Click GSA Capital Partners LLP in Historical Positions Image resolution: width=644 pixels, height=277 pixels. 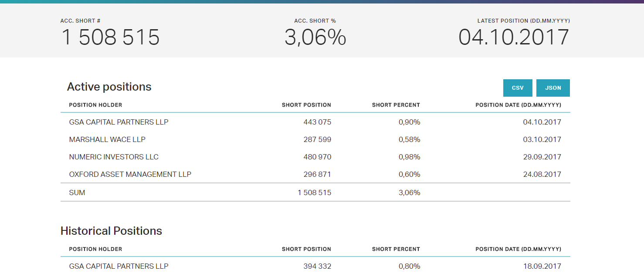click(x=119, y=266)
